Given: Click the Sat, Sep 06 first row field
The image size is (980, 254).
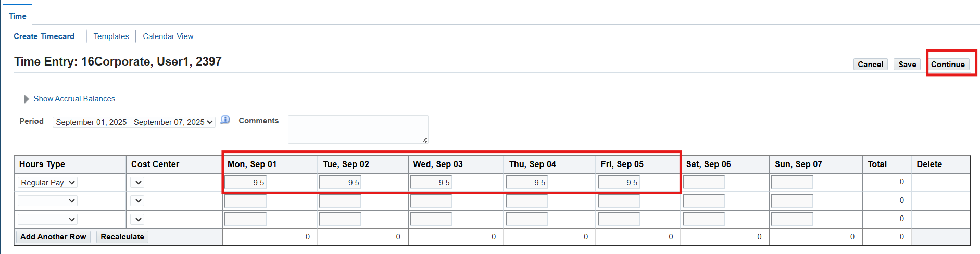Looking at the screenshot, I should point(703,183).
